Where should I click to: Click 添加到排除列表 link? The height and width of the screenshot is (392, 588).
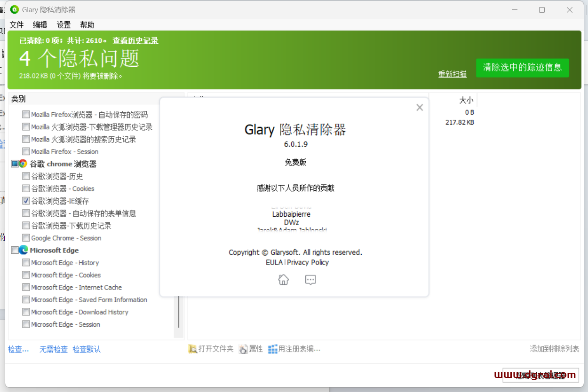pyautogui.click(x=555, y=349)
